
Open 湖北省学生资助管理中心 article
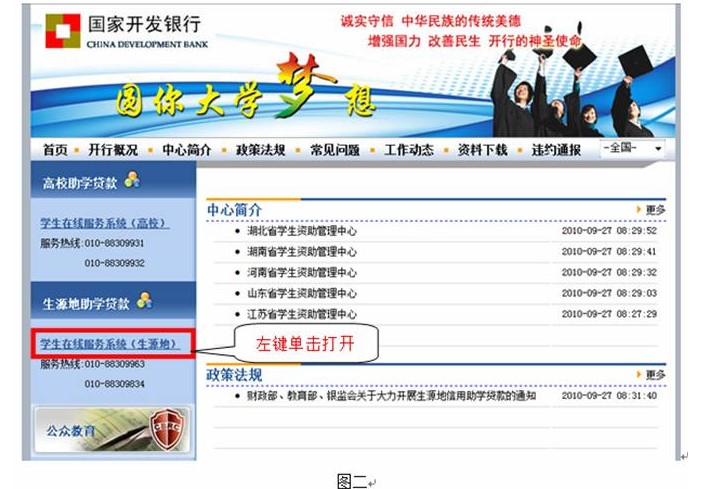302,231
